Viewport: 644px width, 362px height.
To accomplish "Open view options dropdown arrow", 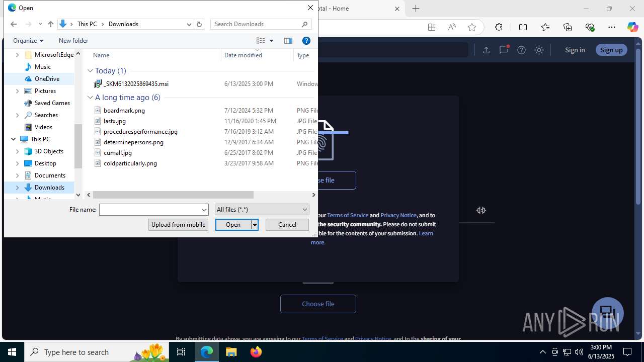I will (x=271, y=41).
